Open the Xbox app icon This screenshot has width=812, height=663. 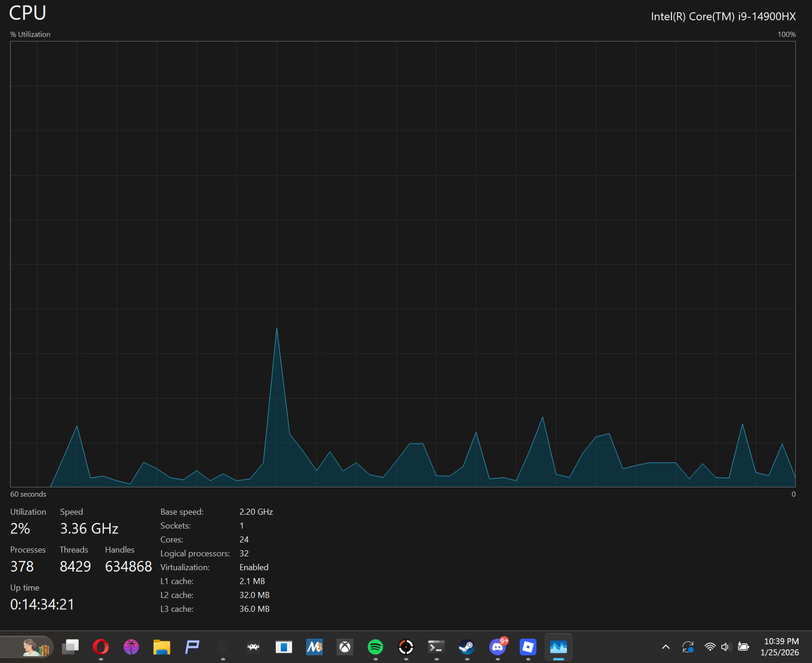(345, 647)
